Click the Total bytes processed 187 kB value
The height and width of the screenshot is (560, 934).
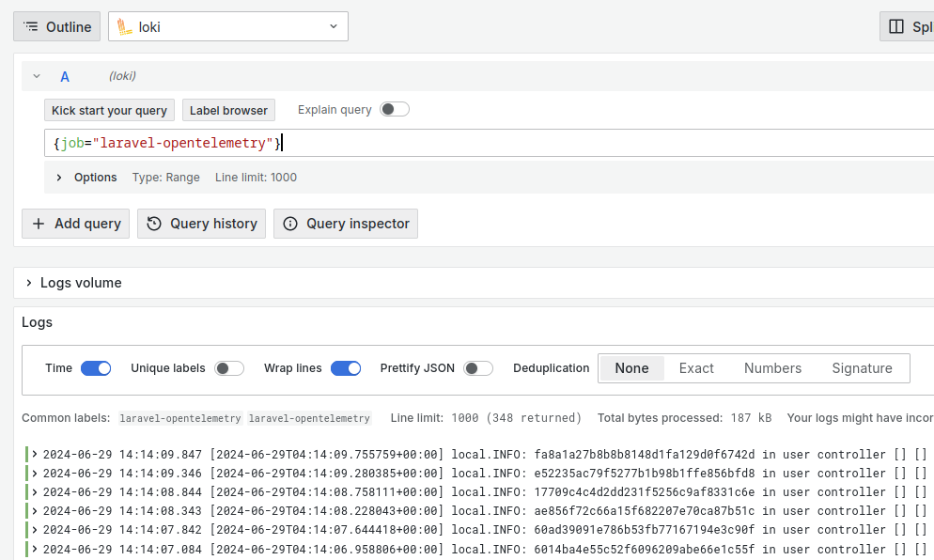coord(751,418)
